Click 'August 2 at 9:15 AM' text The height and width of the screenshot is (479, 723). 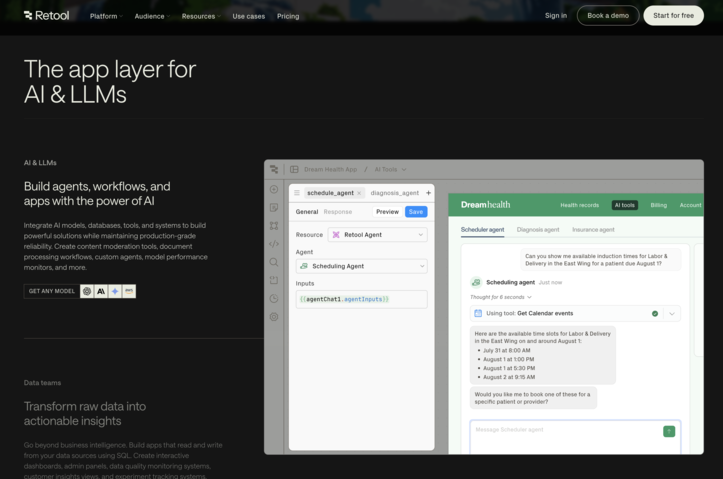pos(509,378)
